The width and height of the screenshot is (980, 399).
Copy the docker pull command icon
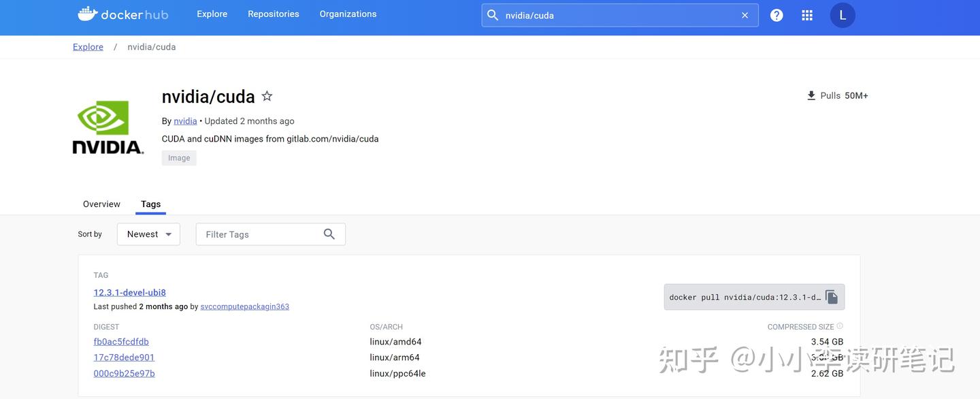pyautogui.click(x=832, y=297)
